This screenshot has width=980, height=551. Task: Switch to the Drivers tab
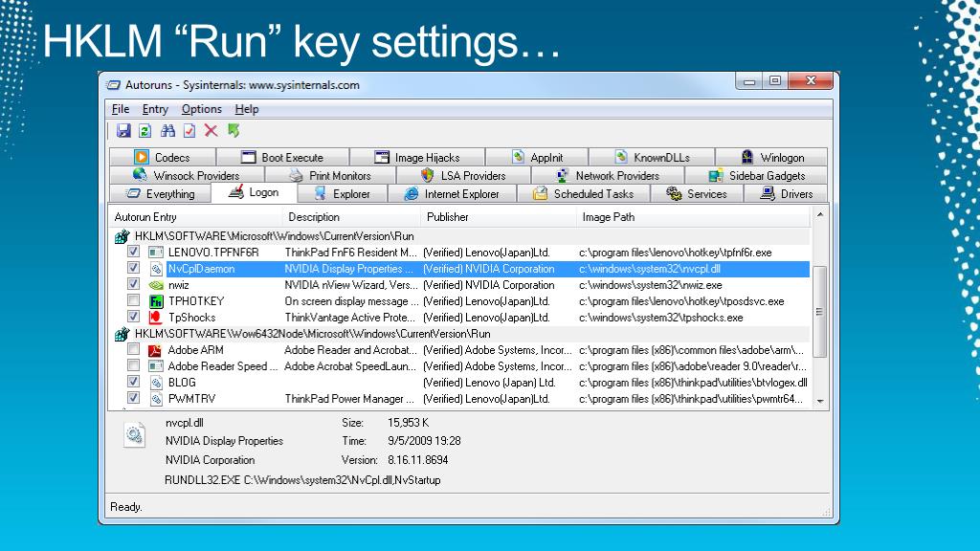(x=786, y=193)
